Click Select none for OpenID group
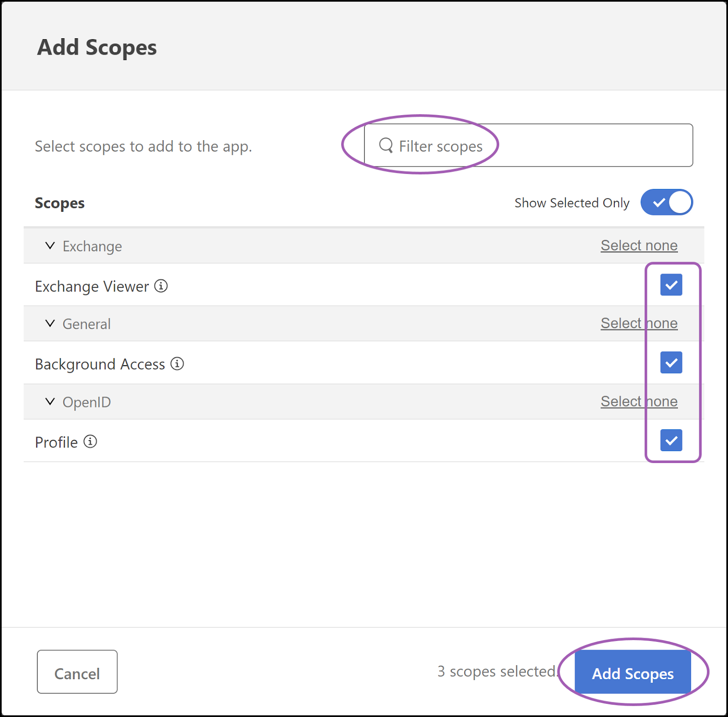 pos(639,402)
